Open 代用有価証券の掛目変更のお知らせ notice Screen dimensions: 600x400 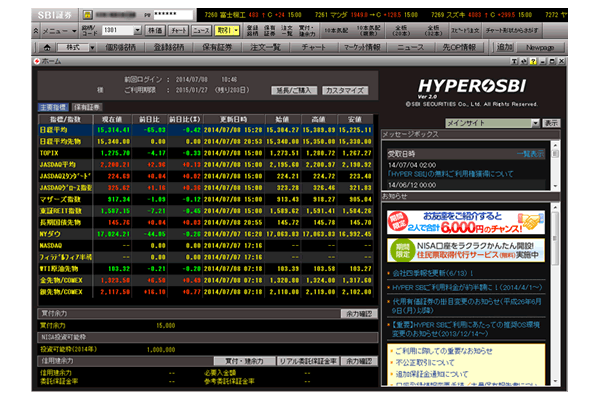coord(467,306)
